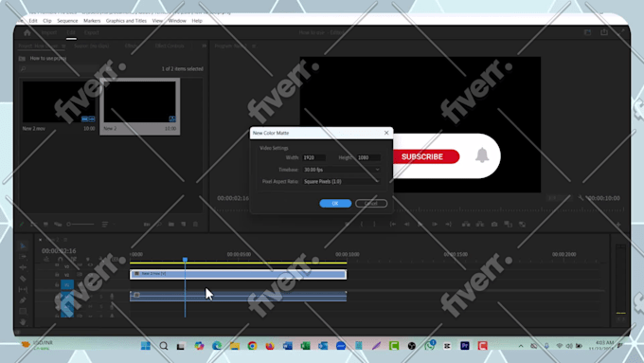This screenshot has width=644, height=363.
Task: Click the Height field showing 1080
Action: coord(368,157)
